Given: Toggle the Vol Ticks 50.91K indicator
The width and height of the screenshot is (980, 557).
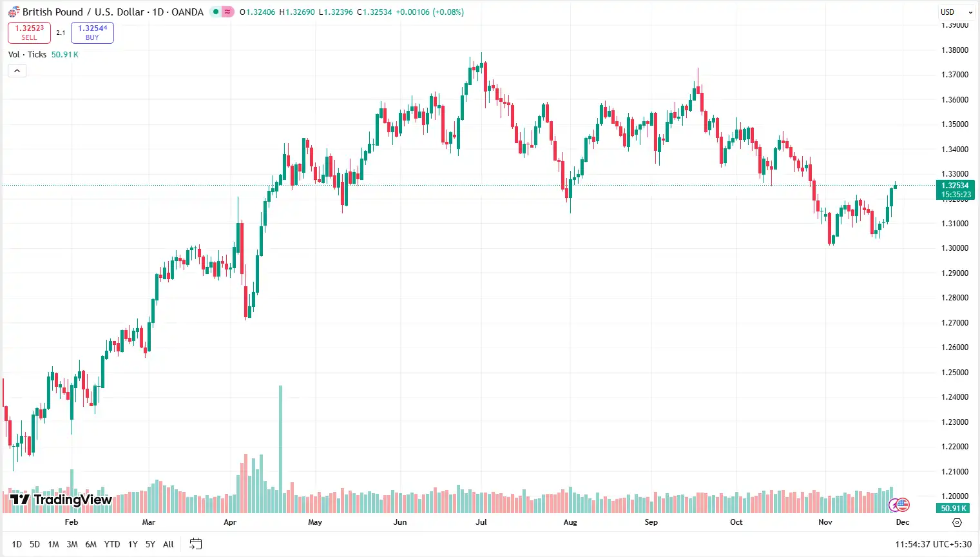Looking at the screenshot, I should (27, 54).
